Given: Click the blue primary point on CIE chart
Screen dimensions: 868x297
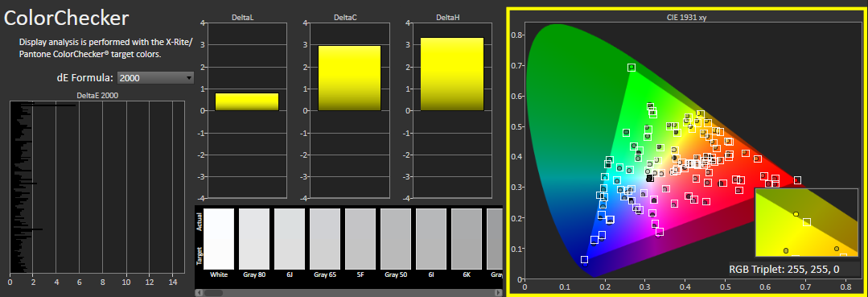Looking at the screenshot, I should [584, 260].
